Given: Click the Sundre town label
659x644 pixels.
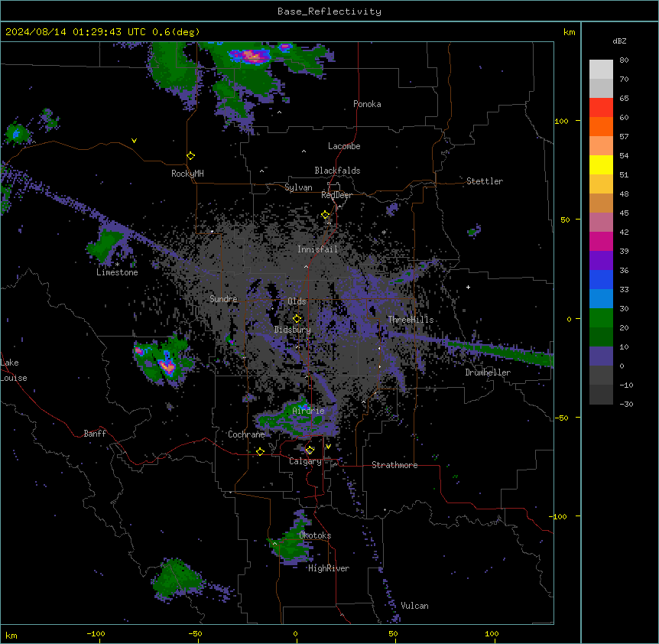Looking at the screenshot, I should click(223, 299).
